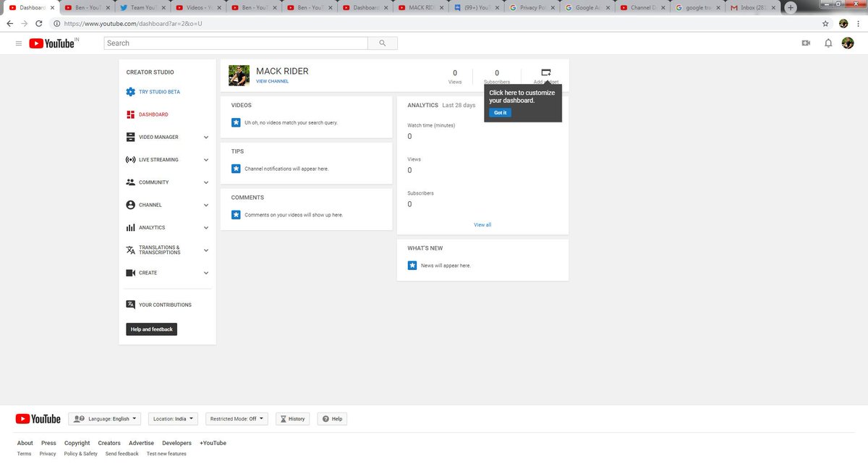
Task: Click the site info icon in address bar
Action: (x=57, y=23)
